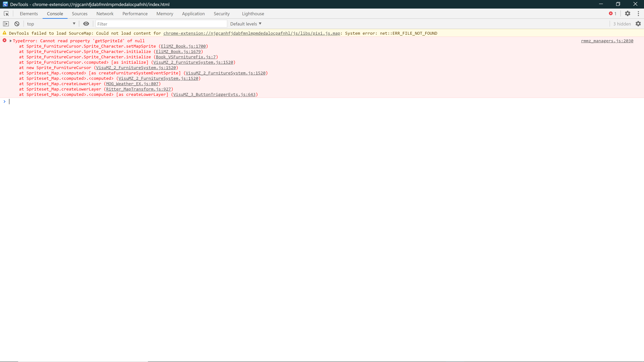Open link on createFurnitureSystemEventSprite line
The width and height of the screenshot is (644, 362).
(226, 73)
